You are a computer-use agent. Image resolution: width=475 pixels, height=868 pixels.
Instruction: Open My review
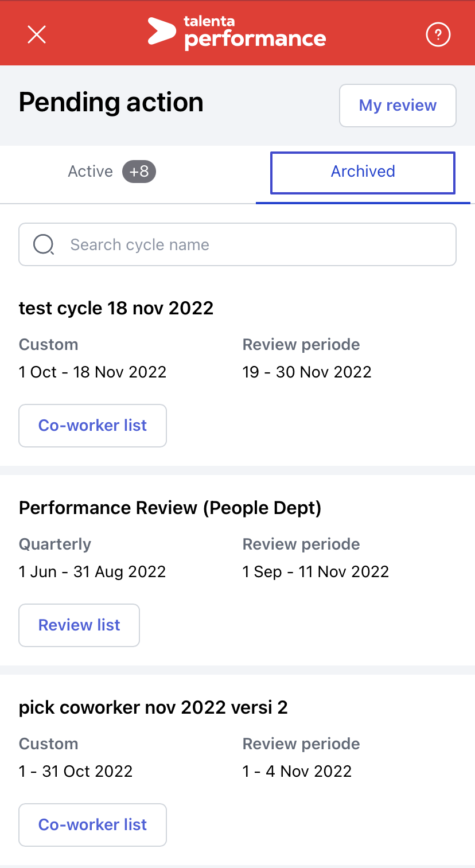tap(398, 106)
